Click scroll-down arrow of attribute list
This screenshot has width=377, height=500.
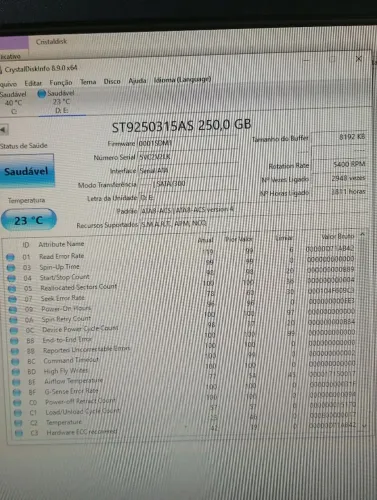[x=364, y=426]
